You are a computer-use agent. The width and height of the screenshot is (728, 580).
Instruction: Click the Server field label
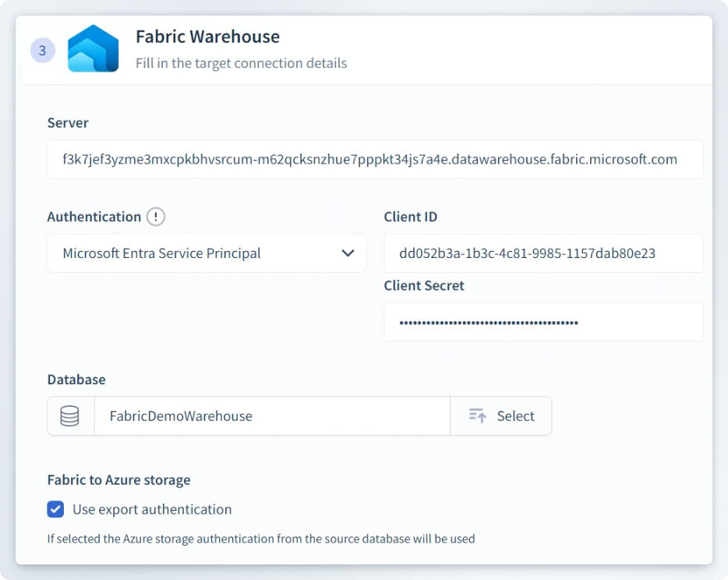click(68, 122)
